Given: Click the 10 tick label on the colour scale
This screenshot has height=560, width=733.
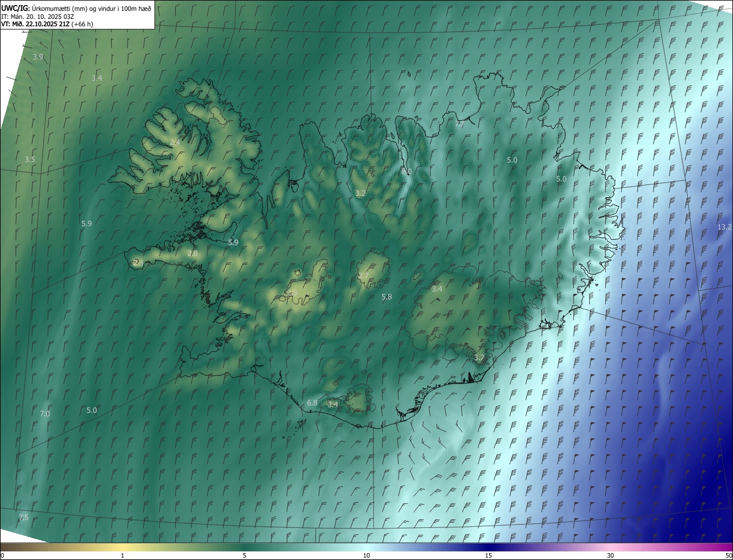Looking at the screenshot, I should pos(366,555).
